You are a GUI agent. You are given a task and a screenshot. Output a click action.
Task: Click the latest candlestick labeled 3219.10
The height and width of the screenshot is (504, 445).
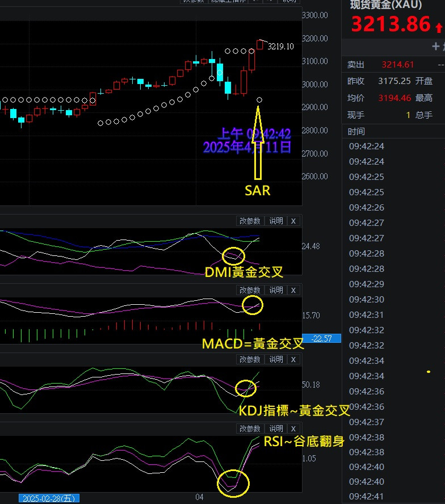click(x=260, y=44)
